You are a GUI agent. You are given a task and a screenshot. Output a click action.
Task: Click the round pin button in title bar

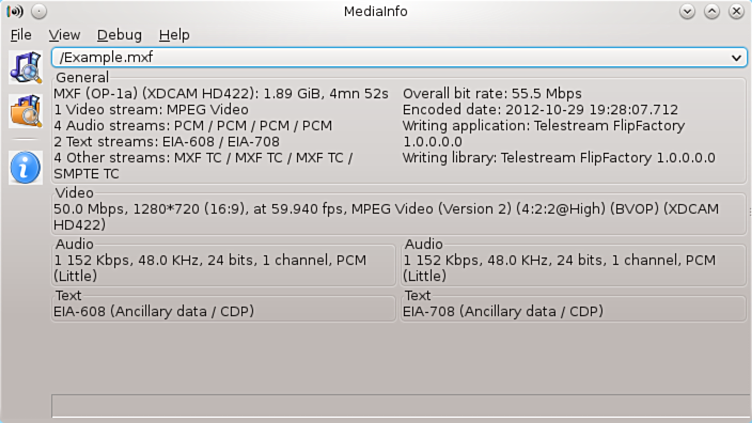click(x=38, y=12)
